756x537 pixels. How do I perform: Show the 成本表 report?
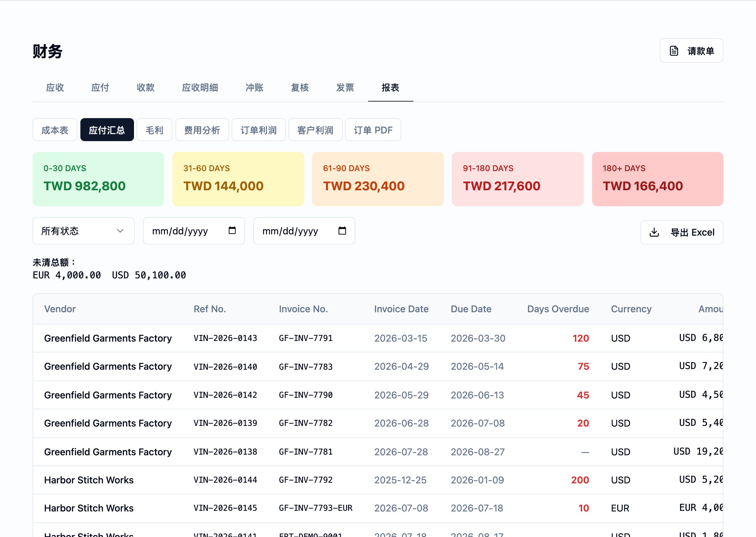tap(55, 130)
